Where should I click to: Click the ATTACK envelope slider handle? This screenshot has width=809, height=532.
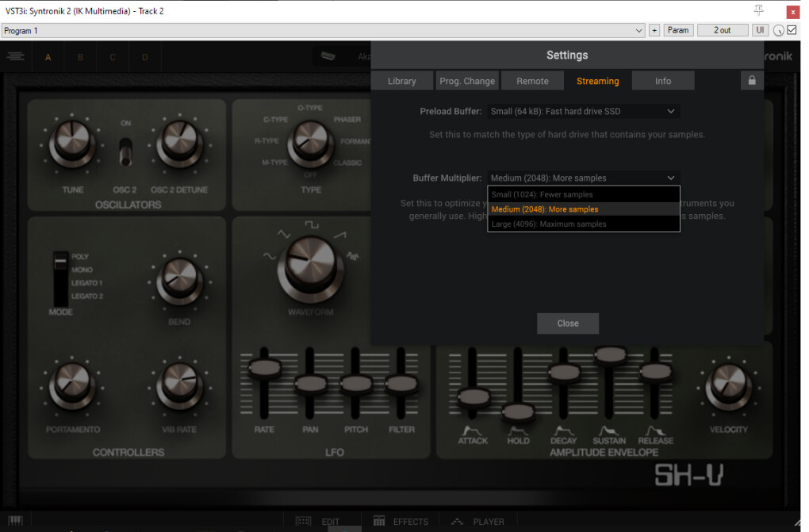[x=474, y=396]
